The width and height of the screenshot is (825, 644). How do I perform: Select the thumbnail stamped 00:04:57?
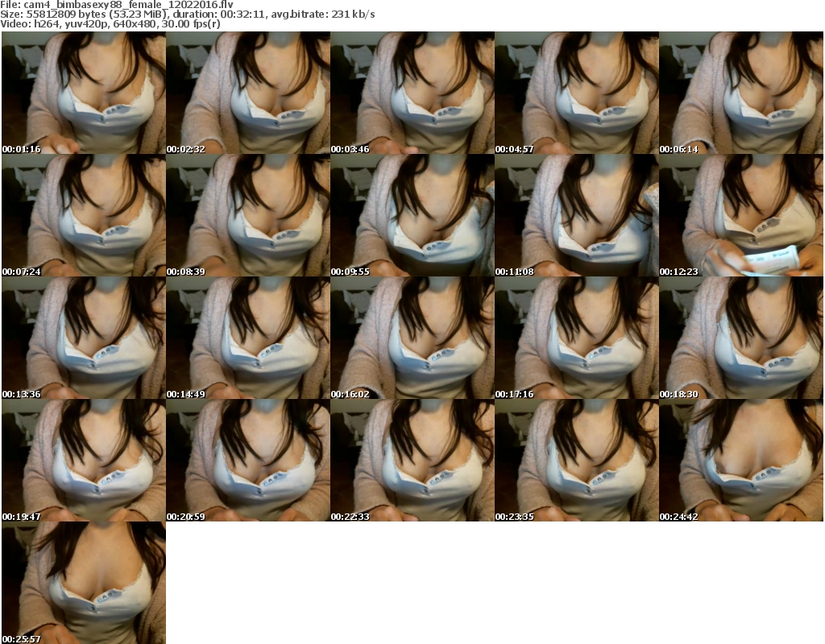[577, 93]
